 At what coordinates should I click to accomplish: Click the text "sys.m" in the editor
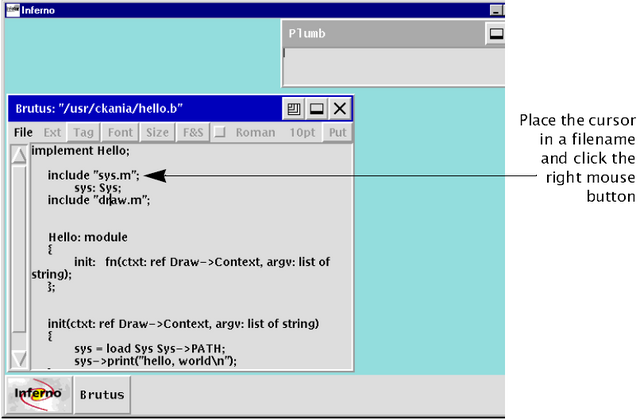(115, 176)
